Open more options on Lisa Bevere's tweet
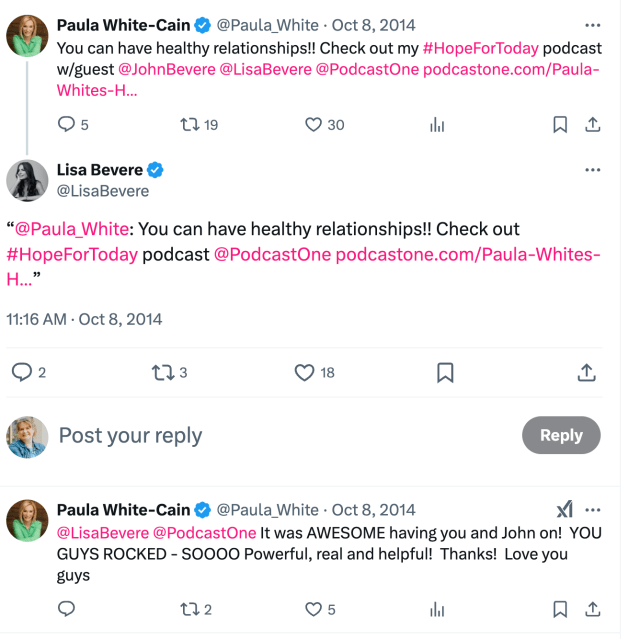This screenshot has width=640, height=639. click(x=592, y=170)
